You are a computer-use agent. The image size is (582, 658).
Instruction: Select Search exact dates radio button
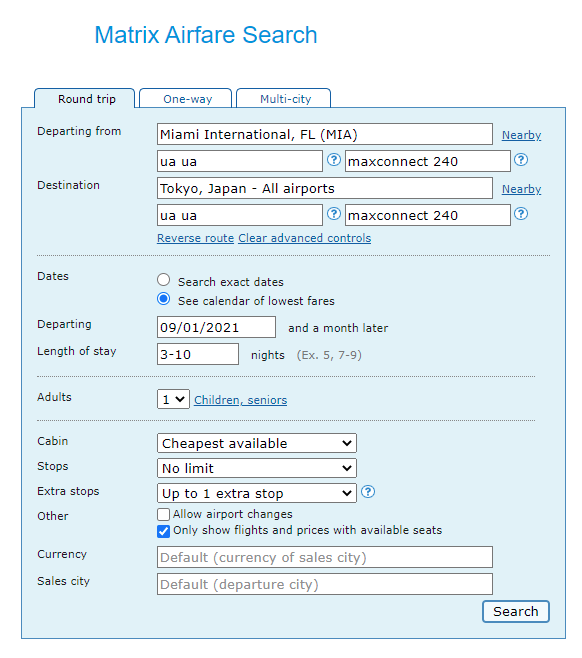pos(163,280)
